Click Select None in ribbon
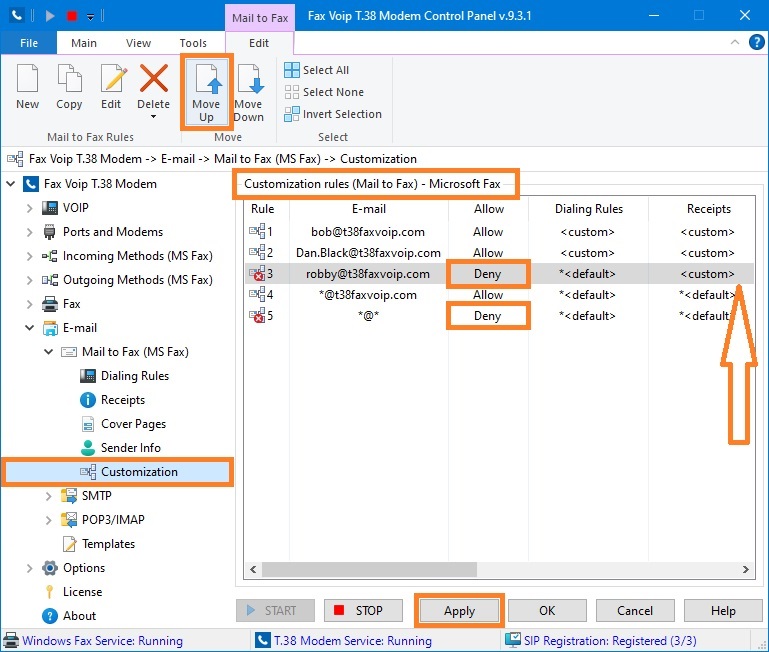 [324, 92]
